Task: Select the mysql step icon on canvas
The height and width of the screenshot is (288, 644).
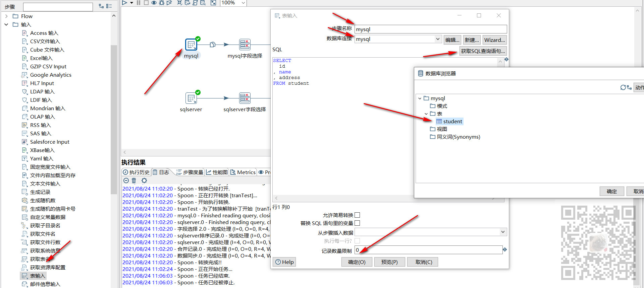Action: click(x=191, y=44)
